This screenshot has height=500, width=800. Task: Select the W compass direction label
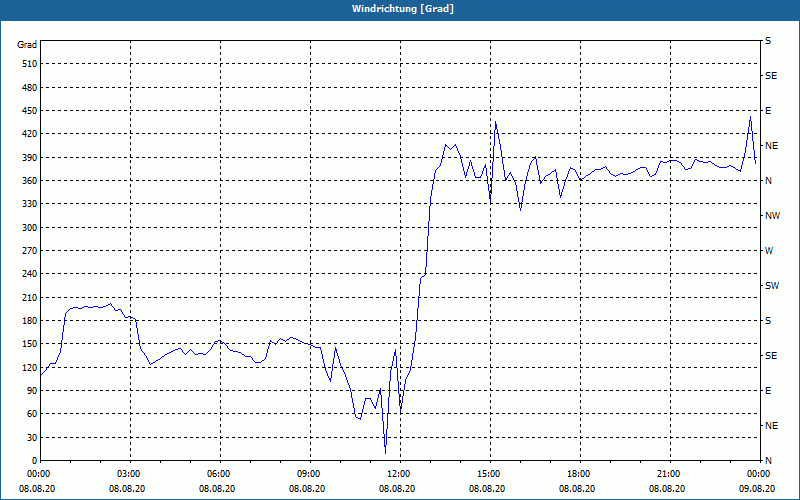point(769,251)
